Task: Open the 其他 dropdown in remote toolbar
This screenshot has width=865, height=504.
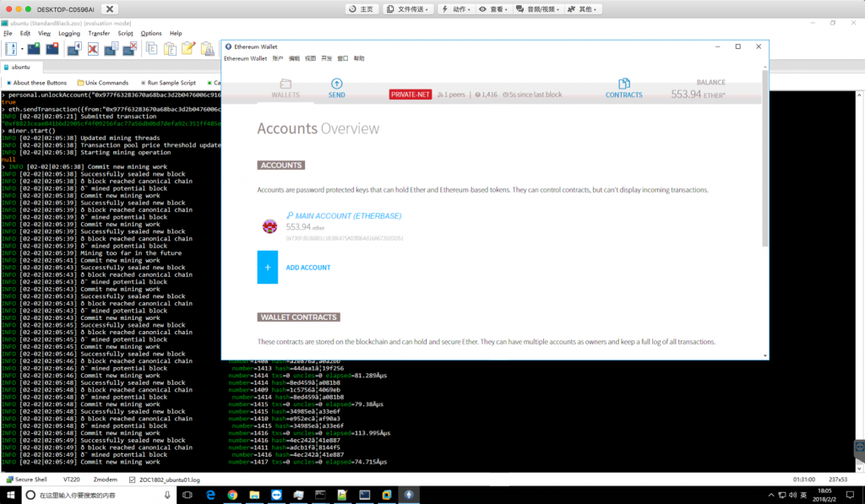Action: pyautogui.click(x=582, y=8)
